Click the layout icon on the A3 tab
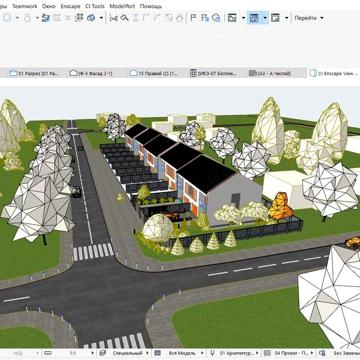Screen dimensions: 360x360 tap(252, 73)
